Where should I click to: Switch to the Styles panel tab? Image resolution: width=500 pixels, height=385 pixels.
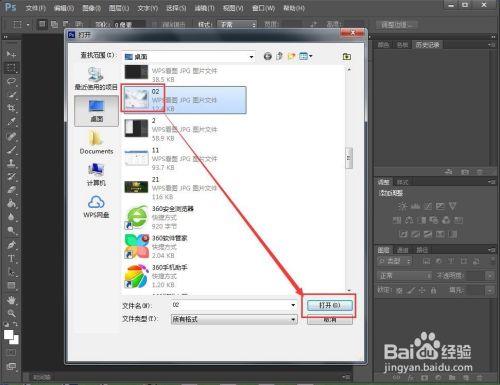403,182
